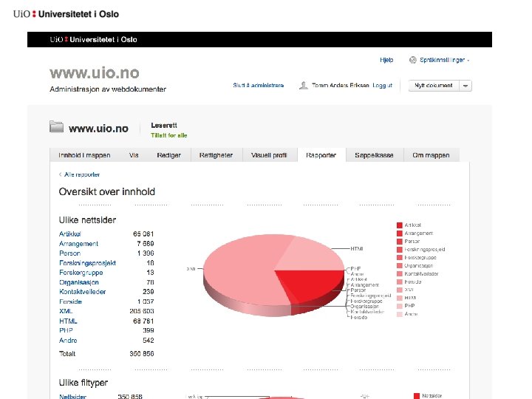Click the www.uio.no folder icon
Image resolution: width=532 pixels, height=399 pixels.
tap(56, 126)
